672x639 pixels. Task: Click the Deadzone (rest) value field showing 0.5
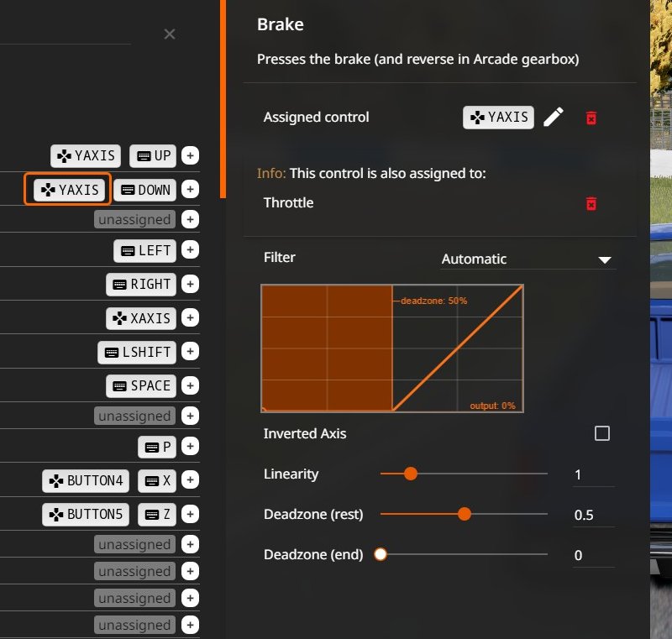pos(594,515)
